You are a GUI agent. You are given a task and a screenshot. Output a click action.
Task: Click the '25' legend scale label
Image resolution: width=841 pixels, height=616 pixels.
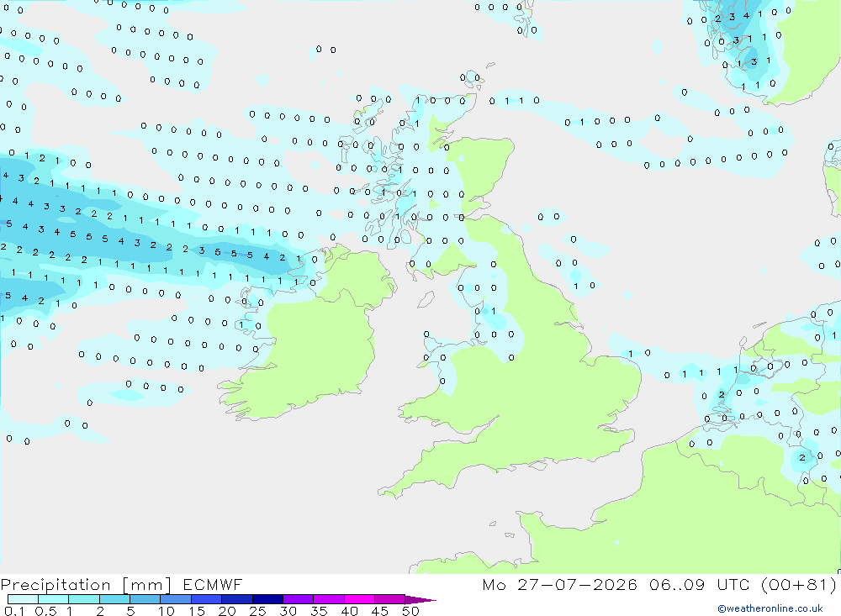pos(257,611)
